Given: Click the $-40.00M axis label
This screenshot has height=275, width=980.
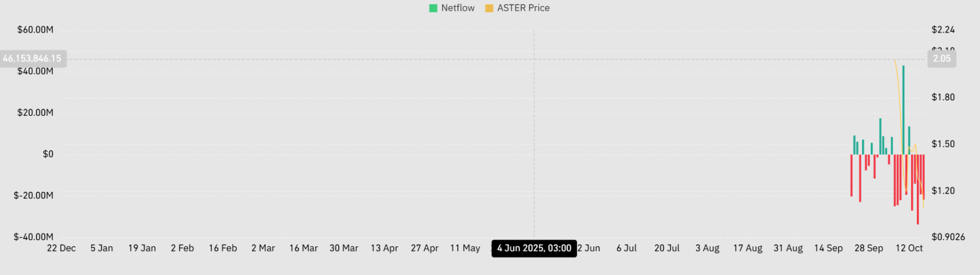Looking at the screenshot, I should [x=34, y=237].
